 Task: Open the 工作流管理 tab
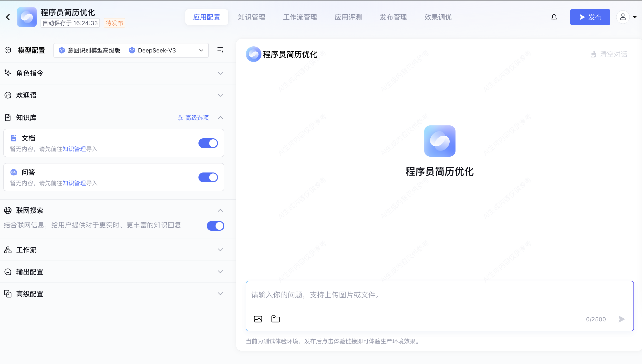(x=300, y=17)
